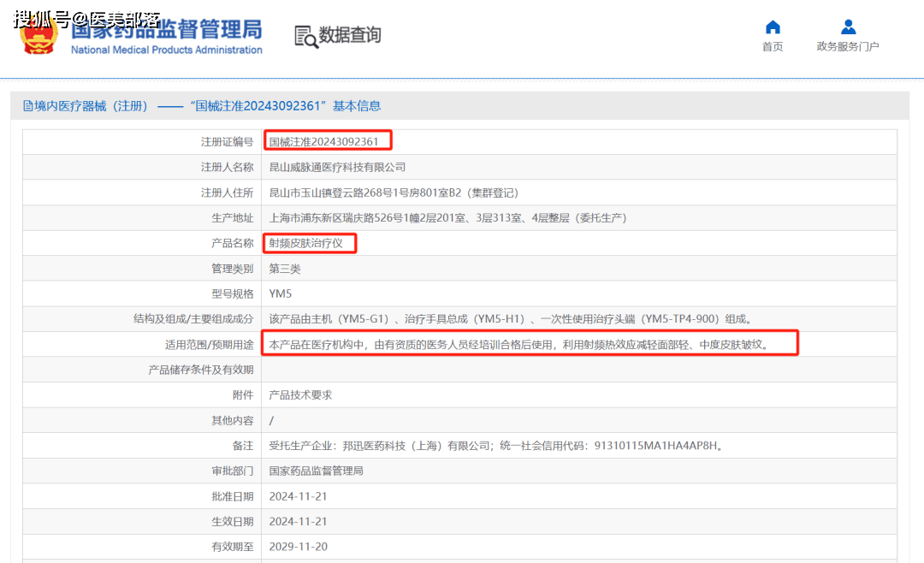Click the 境内医疗器械（注册）section heading
Image resolution: width=924 pixels, height=563 pixels.
pos(86,106)
